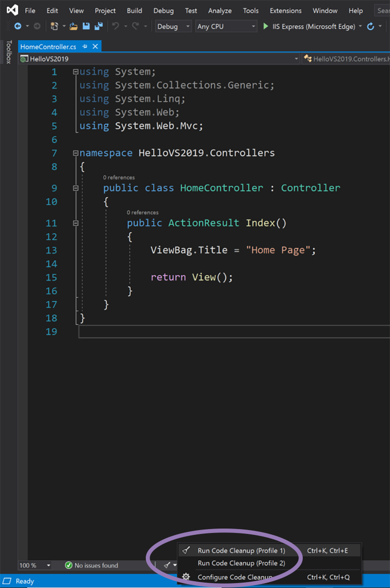Viewport: 390px width, 588px height.
Task: Close the HomeController.cs tab
Action: [95, 47]
